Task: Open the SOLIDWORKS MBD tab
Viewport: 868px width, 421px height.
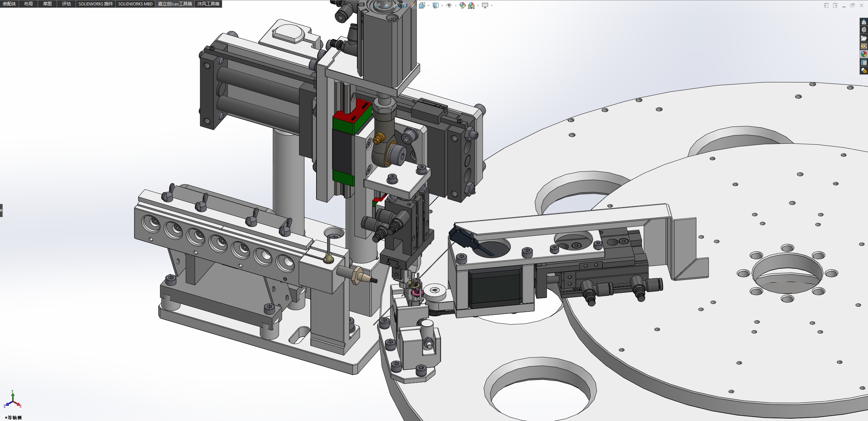Action: pyautogui.click(x=135, y=4)
